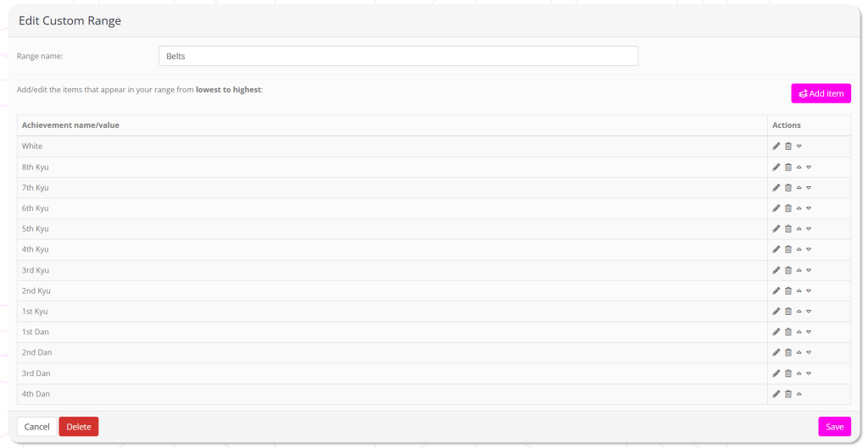
Task: Edit the 5th Kyu achievement name
Action: pos(776,229)
